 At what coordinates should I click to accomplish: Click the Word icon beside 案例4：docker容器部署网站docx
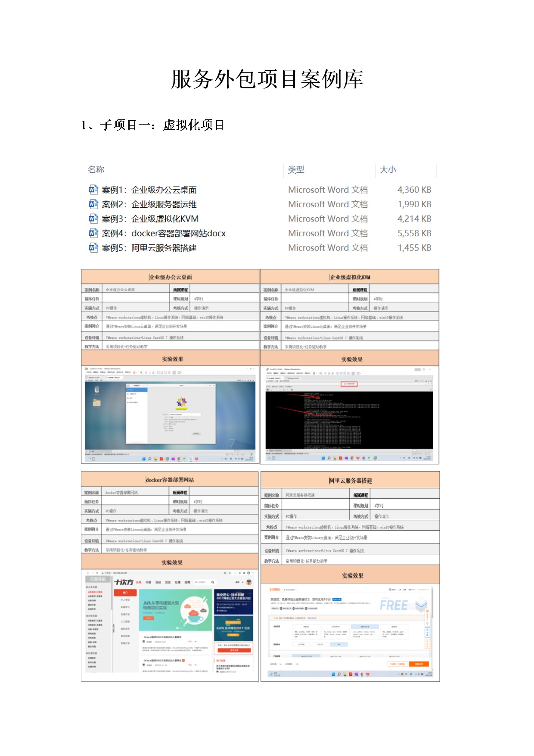point(93,233)
